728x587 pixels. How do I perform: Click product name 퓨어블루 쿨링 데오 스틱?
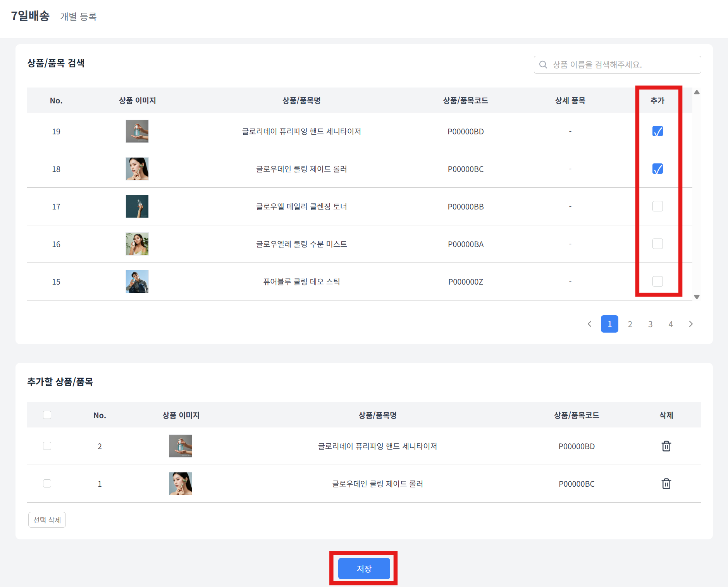pos(301,282)
